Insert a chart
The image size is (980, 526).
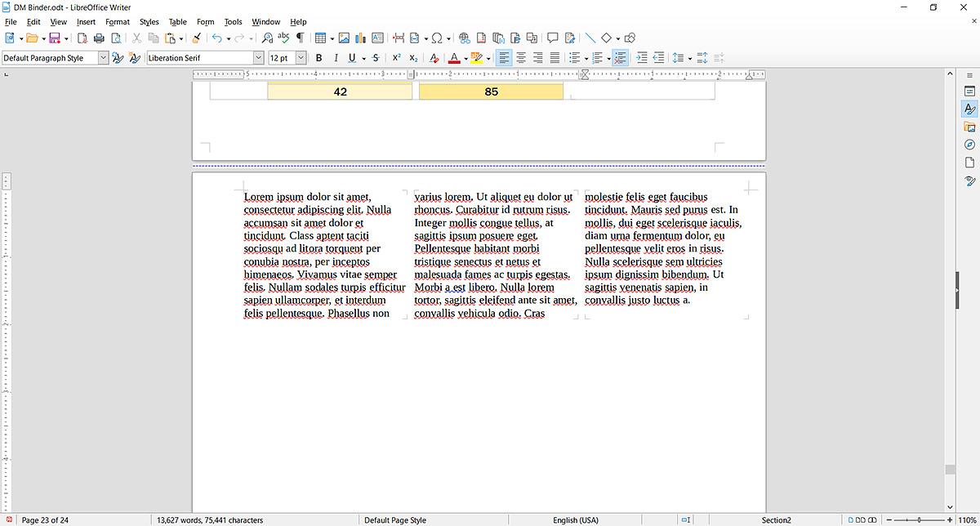pyautogui.click(x=360, y=38)
